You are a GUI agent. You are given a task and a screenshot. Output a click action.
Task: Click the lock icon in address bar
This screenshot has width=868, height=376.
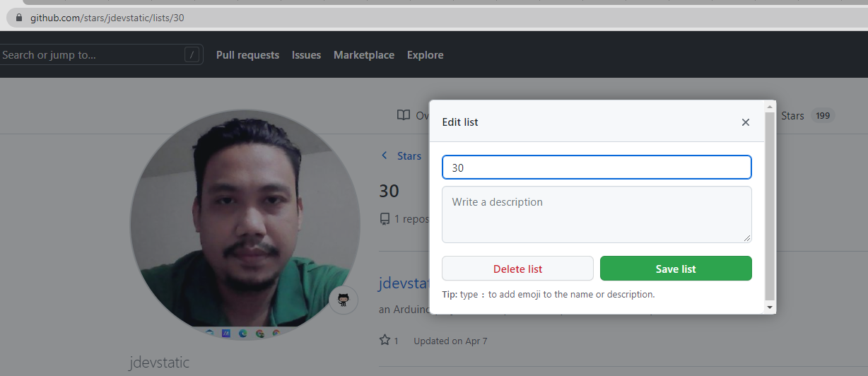coord(19,17)
